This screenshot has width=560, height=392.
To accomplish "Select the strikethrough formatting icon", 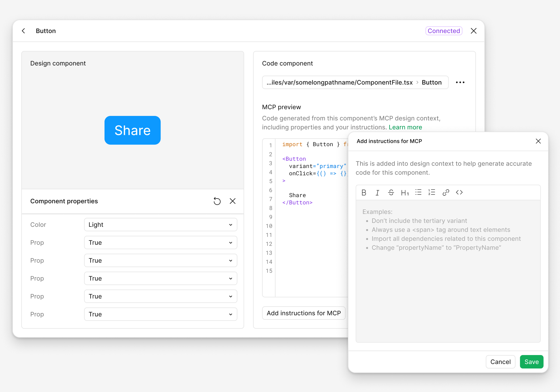I will (391, 192).
